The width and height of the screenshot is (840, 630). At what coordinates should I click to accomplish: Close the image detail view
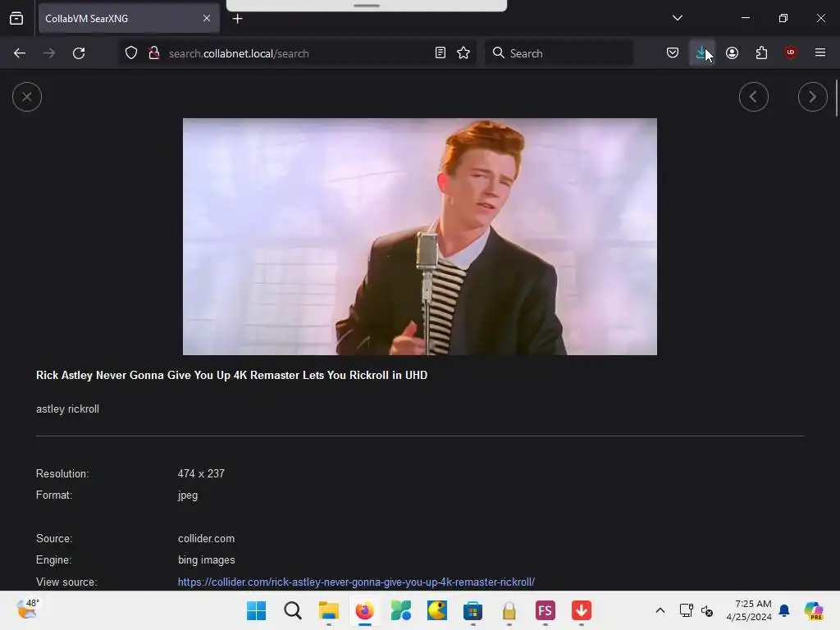click(27, 97)
